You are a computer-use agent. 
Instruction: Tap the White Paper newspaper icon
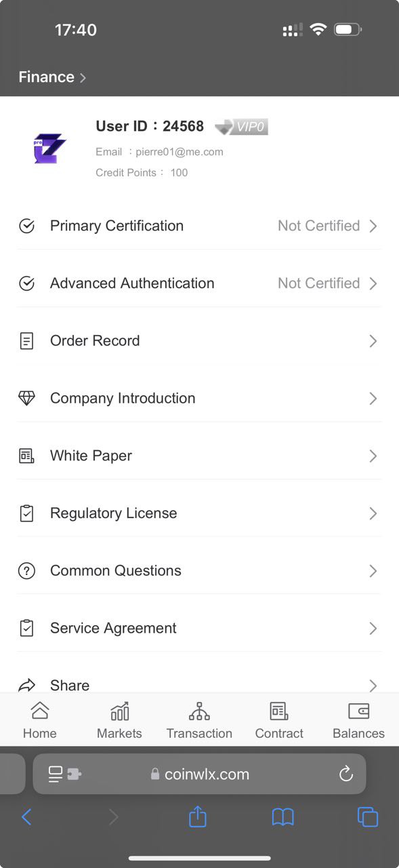(26, 456)
